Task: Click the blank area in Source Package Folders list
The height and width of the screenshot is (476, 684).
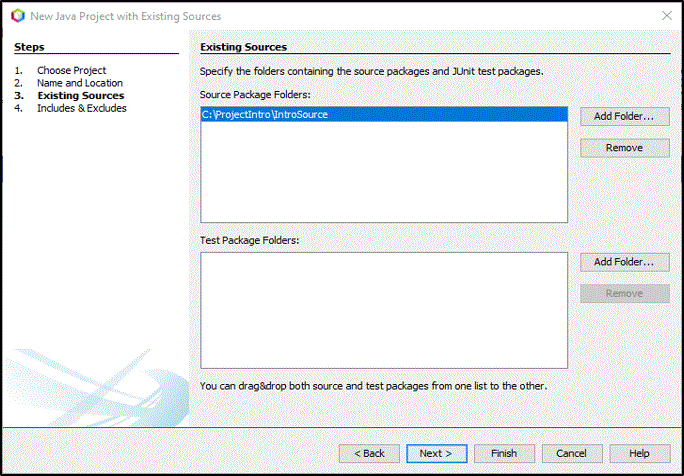Action: coord(384,175)
